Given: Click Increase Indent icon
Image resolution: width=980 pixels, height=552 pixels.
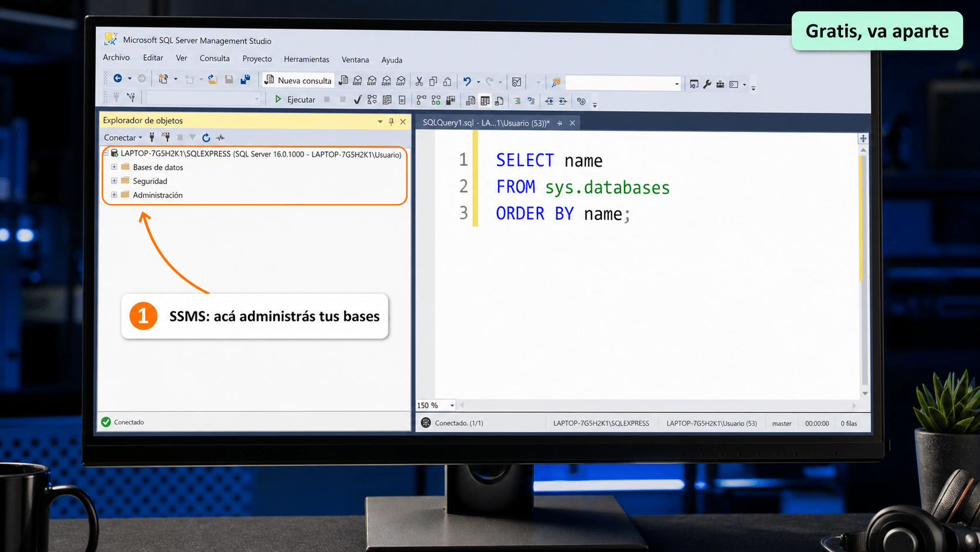Looking at the screenshot, I should click(x=563, y=101).
